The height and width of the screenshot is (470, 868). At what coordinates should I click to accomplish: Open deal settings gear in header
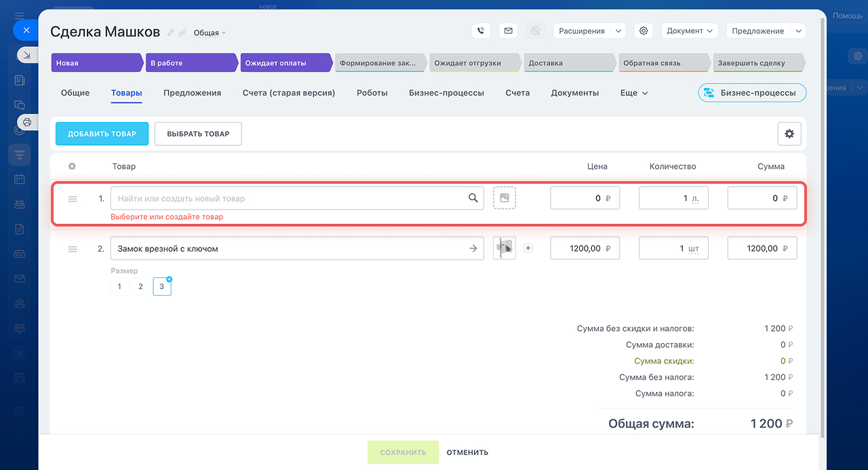(x=644, y=31)
